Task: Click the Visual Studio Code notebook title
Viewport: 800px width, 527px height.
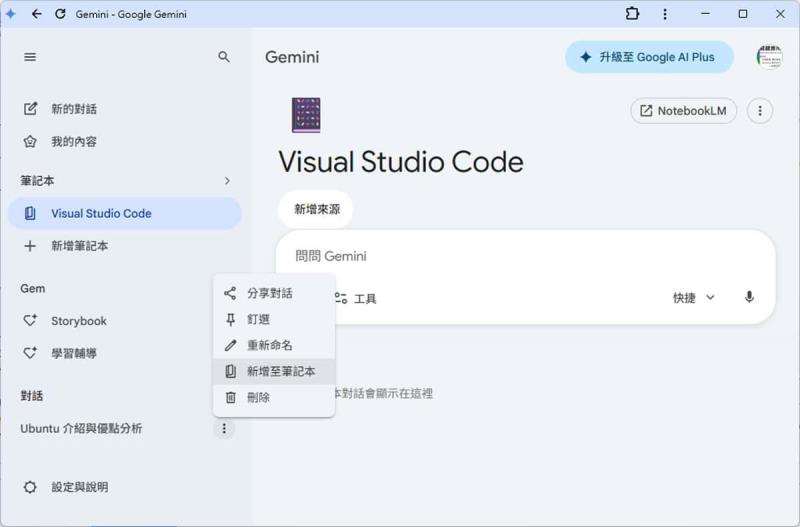Action: (x=401, y=162)
